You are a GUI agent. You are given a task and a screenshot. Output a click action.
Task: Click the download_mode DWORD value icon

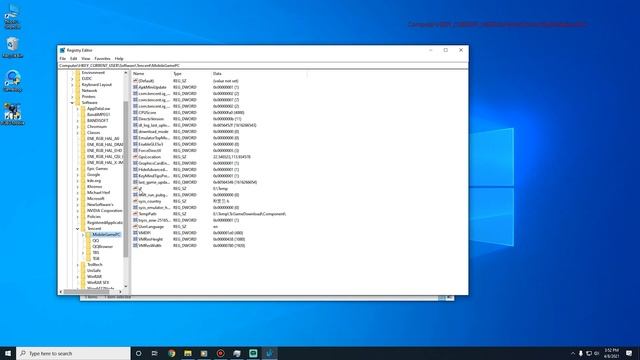[136, 131]
